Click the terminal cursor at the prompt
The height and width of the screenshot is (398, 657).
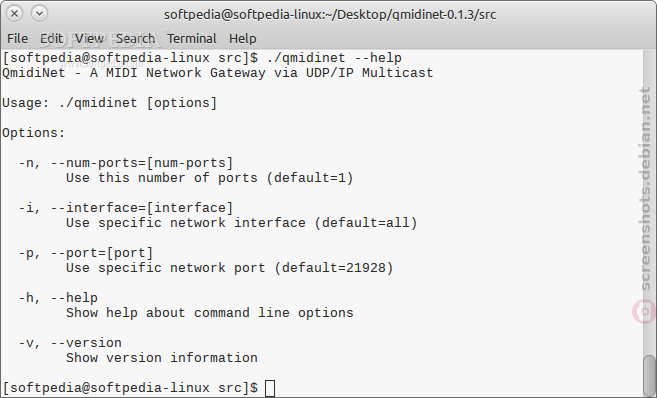coord(270,388)
